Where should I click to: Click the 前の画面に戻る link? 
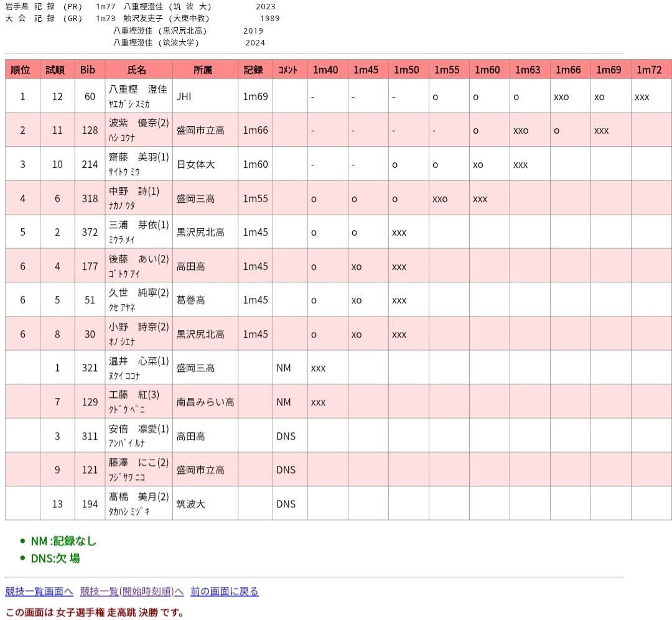point(224,591)
